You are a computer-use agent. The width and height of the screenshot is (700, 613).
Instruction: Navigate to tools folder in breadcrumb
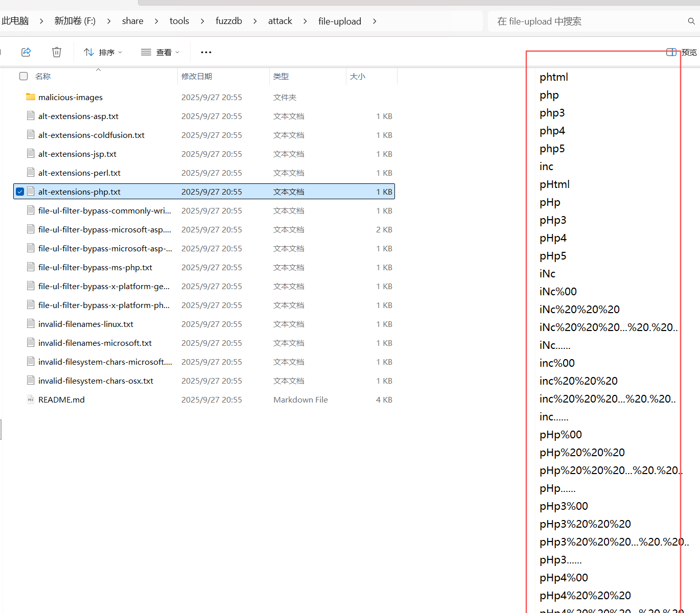pyautogui.click(x=179, y=21)
